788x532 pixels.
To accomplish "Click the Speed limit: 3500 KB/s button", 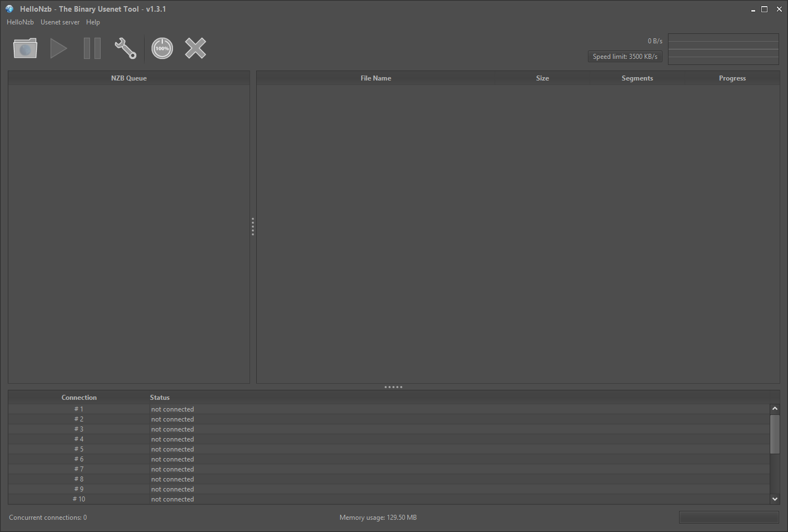I will pos(625,57).
